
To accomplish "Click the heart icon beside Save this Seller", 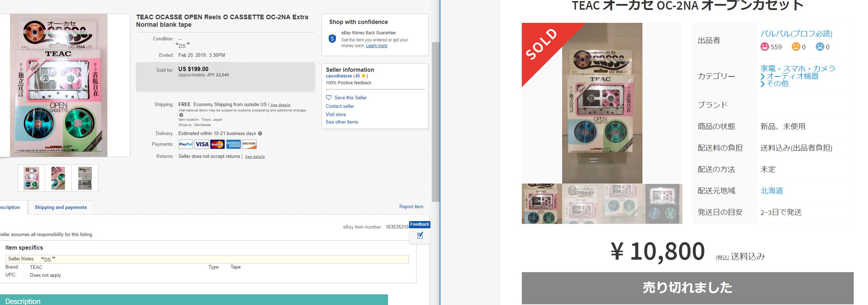I will pyautogui.click(x=329, y=97).
